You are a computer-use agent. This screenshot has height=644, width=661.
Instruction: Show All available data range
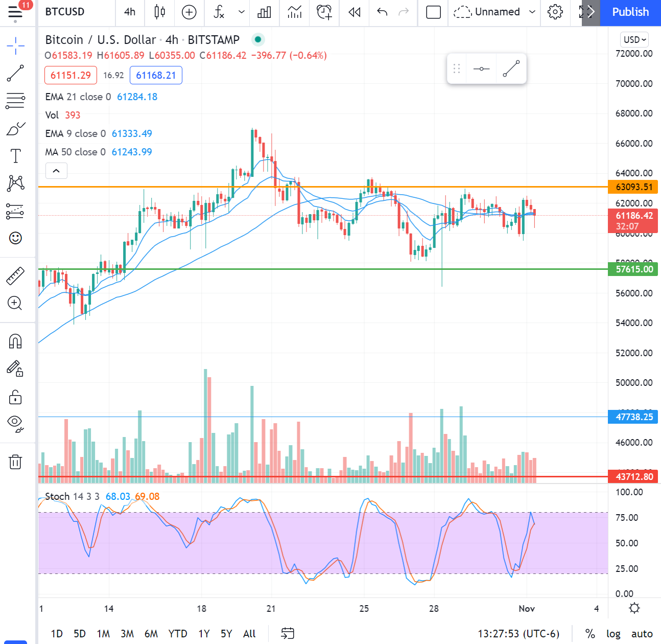(x=249, y=634)
